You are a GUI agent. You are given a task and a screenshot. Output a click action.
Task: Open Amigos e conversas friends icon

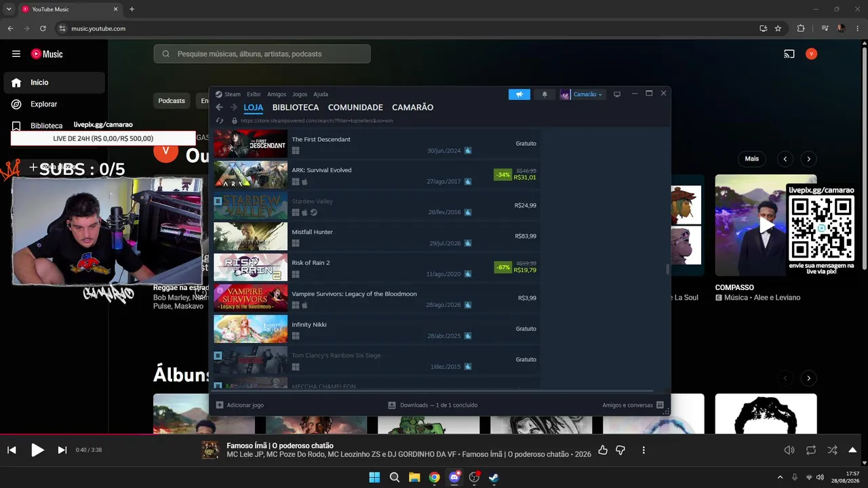660,405
